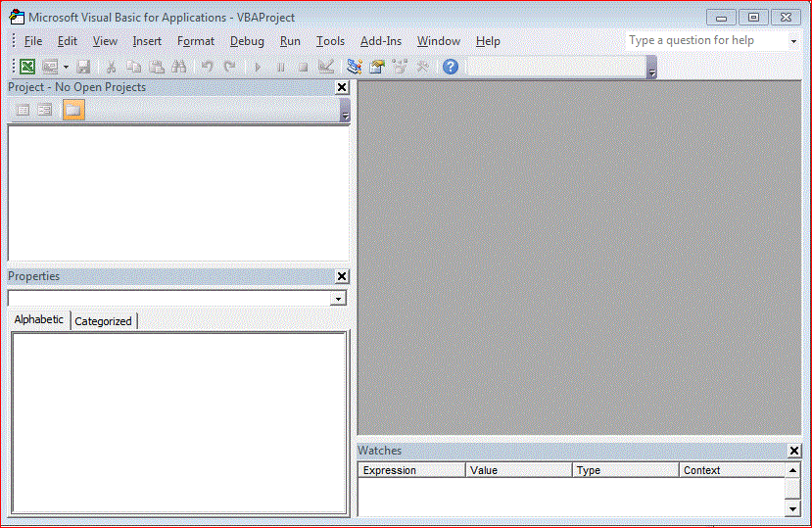Close the Watches pane
The width and height of the screenshot is (812, 528).
tap(794, 451)
